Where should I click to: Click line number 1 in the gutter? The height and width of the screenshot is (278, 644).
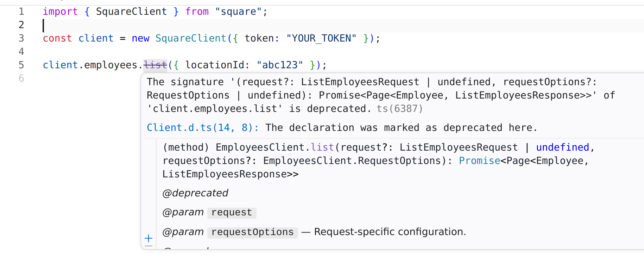tap(21, 12)
